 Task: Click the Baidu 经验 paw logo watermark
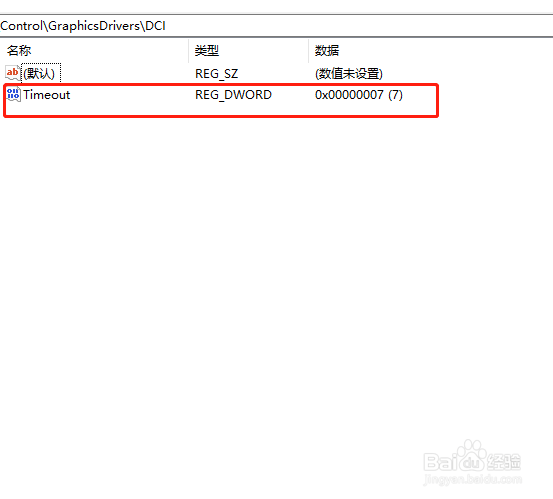[473, 456]
